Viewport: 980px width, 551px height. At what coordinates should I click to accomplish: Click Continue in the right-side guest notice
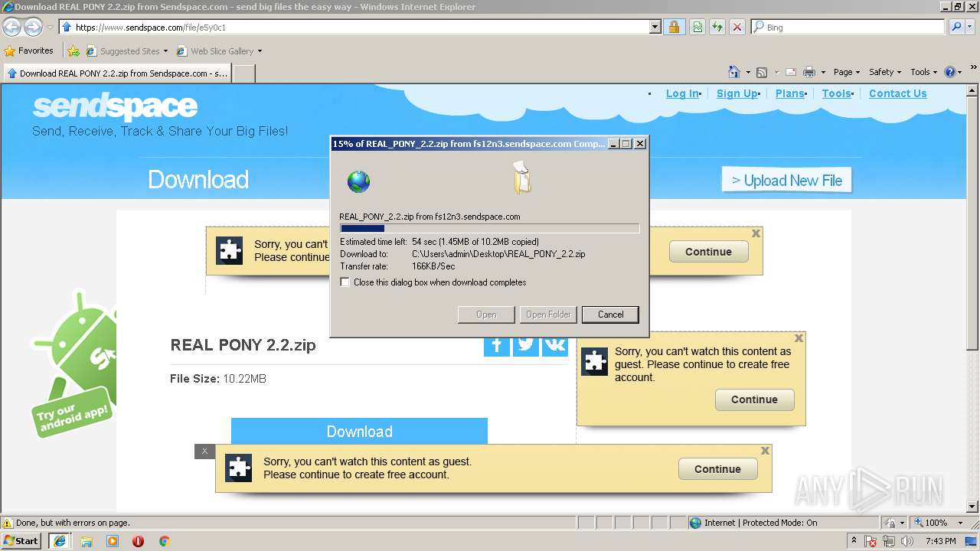coord(754,399)
